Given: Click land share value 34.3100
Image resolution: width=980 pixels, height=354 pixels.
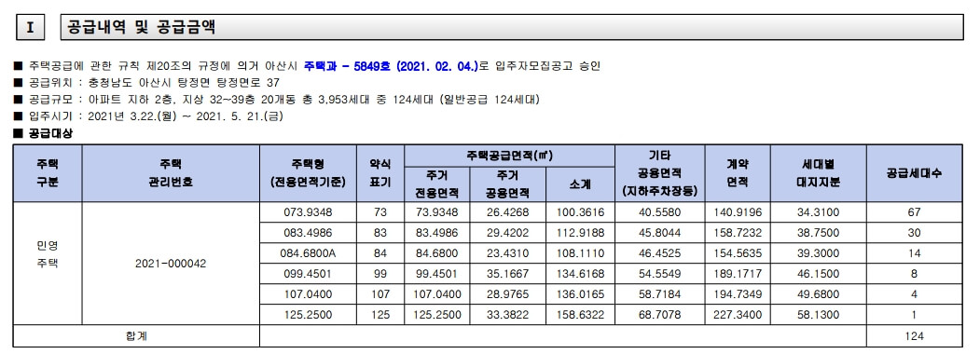Looking at the screenshot, I should (818, 212).
